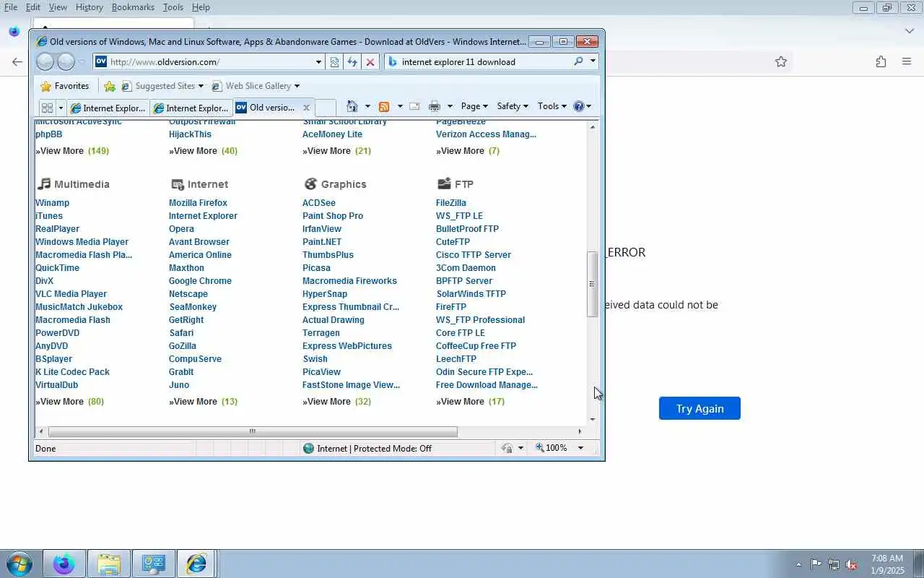The width and height of the screenshot is (924, 578).
Task: Click the Quick Tabs grid icon
Action: pyautogui.click(x=47, y=108)
